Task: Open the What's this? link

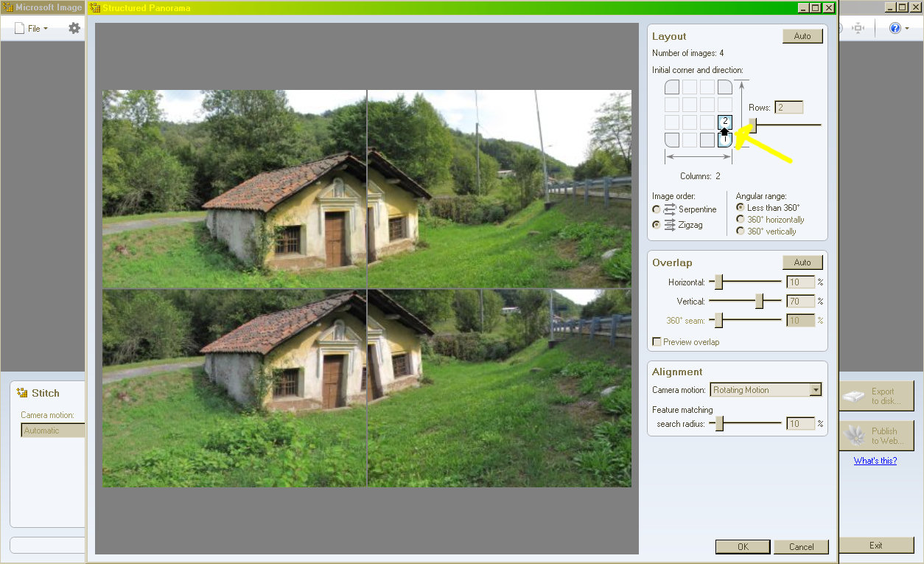Action: click(875, 461)
